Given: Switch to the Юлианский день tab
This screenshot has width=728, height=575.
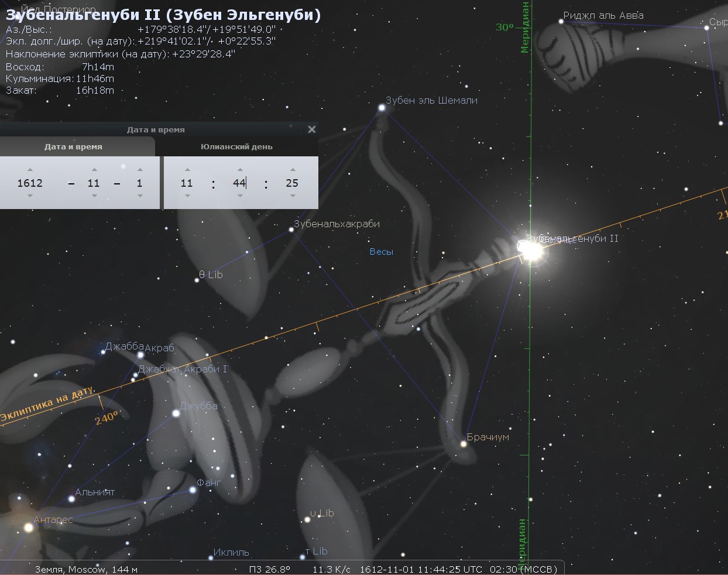Looking at the screenshot, I should [236, 147].
